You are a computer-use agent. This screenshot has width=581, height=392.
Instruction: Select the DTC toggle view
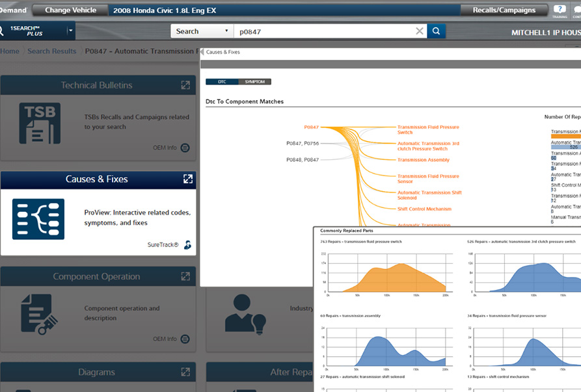222,82
